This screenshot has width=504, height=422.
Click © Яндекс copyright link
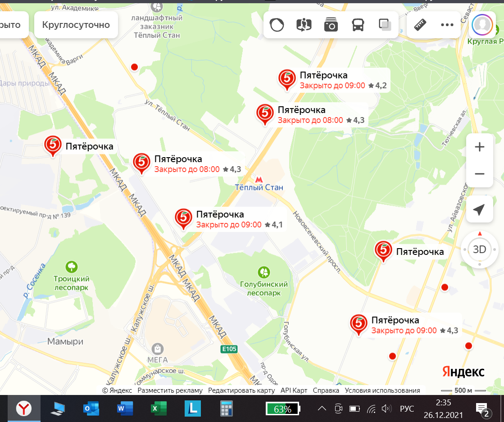point(117,390)
